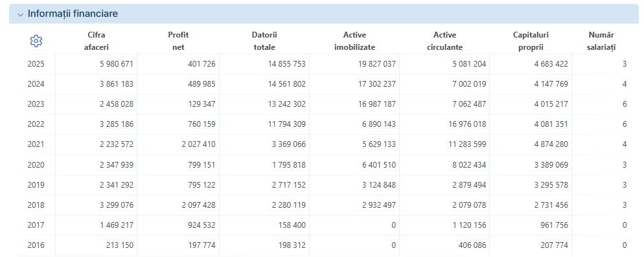Image resolution: width=644 pixels, height=257 pixels.
Task: Click net profit value 489 985
Action: [201, 84]
